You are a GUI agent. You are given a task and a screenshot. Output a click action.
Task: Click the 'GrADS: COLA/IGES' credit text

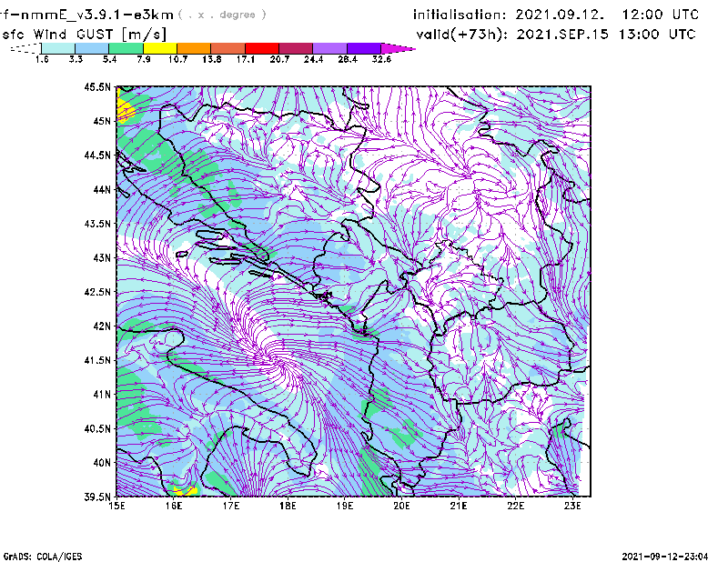pyautogui.click(x=43, y=557)
